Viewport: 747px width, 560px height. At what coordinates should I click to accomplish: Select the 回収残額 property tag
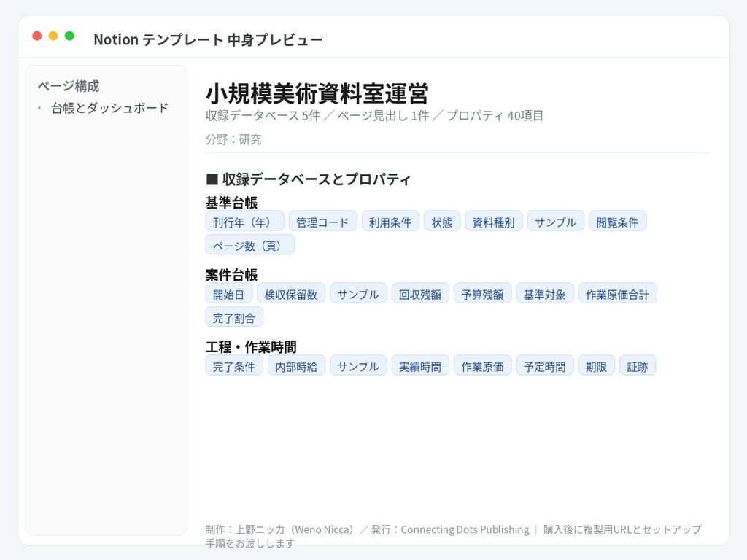[x=420, y=293]
